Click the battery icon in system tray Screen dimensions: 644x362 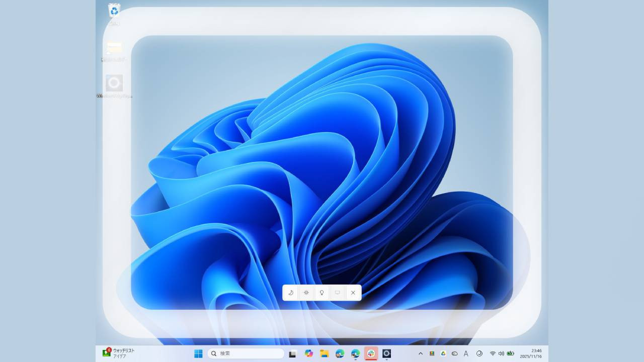tap(511, 353)
